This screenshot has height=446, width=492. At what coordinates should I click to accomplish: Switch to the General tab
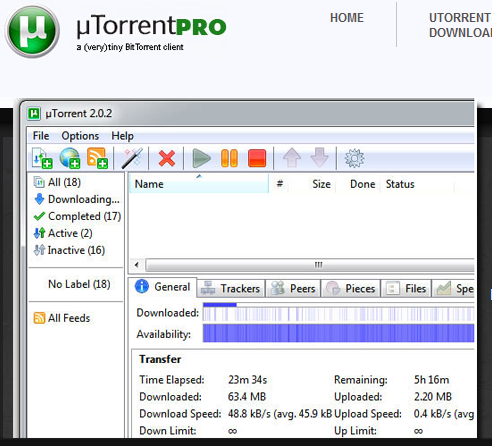(162, 287)
